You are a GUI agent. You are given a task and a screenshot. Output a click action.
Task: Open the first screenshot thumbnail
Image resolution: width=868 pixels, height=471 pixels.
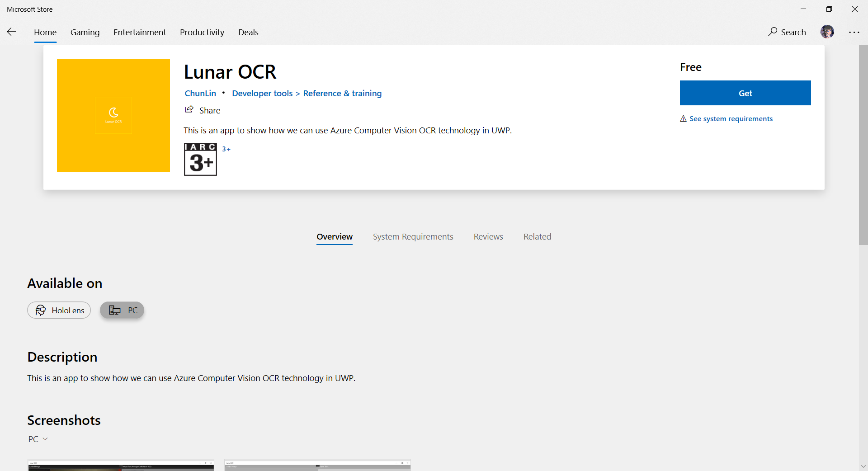[121, 465]
